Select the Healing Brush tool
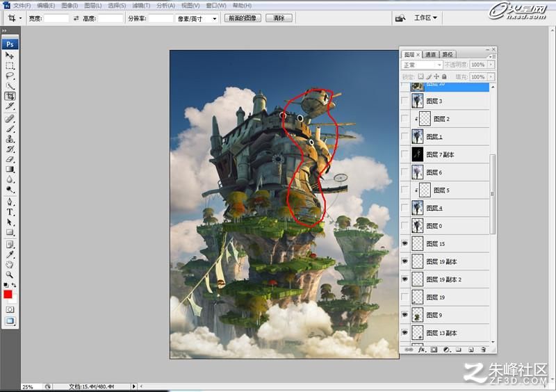Image resolution: width=556 pixels, height=392 pixels. pos(10,119)
